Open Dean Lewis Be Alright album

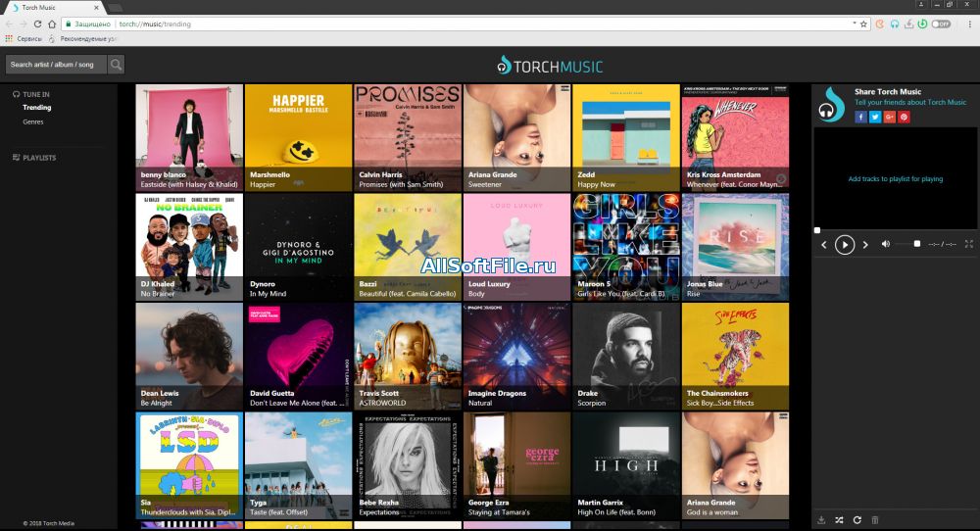tap(189, 356)
